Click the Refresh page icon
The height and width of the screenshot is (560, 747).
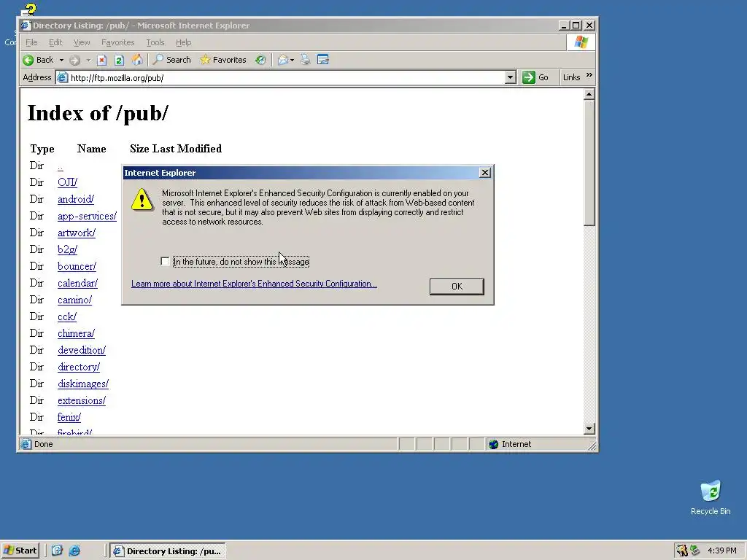(x=119, y=60)
